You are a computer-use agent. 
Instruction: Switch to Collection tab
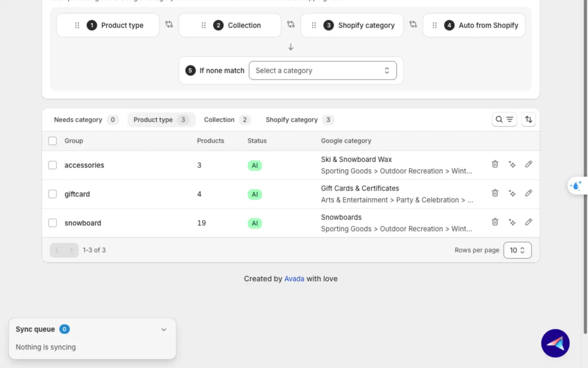pyautogui.click(x=227, y=120)
